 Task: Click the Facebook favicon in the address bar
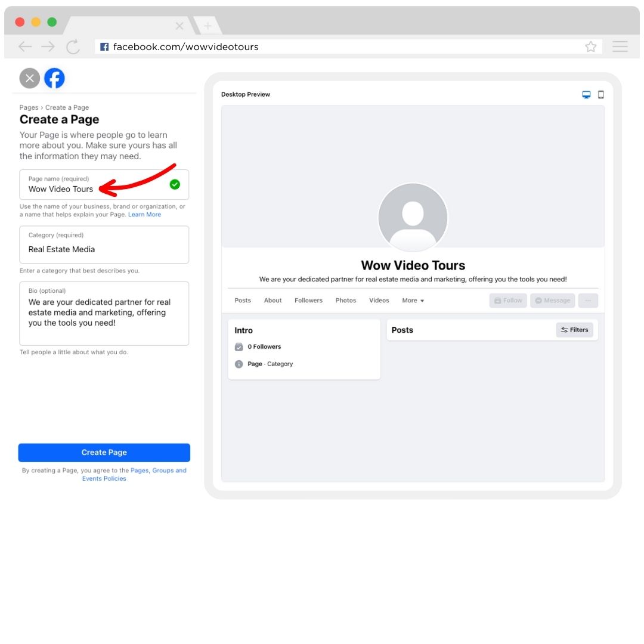104,47
